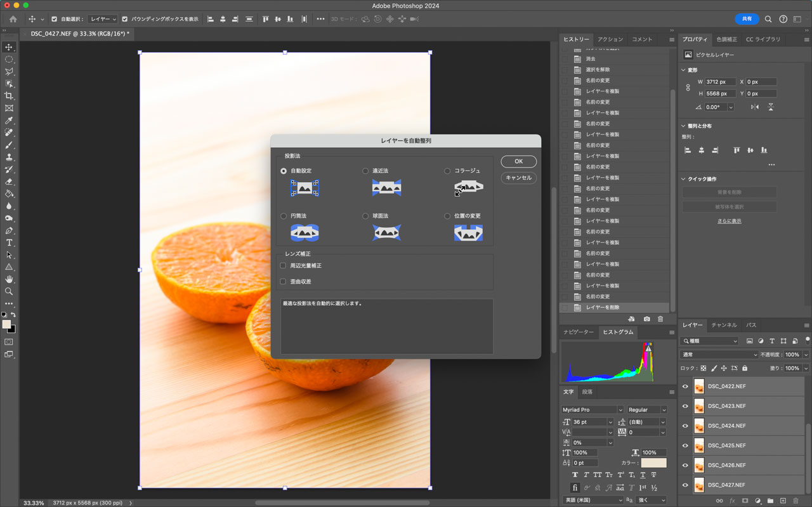
Task: Click the text color swatch in Character panel
Action: point(653,463)
